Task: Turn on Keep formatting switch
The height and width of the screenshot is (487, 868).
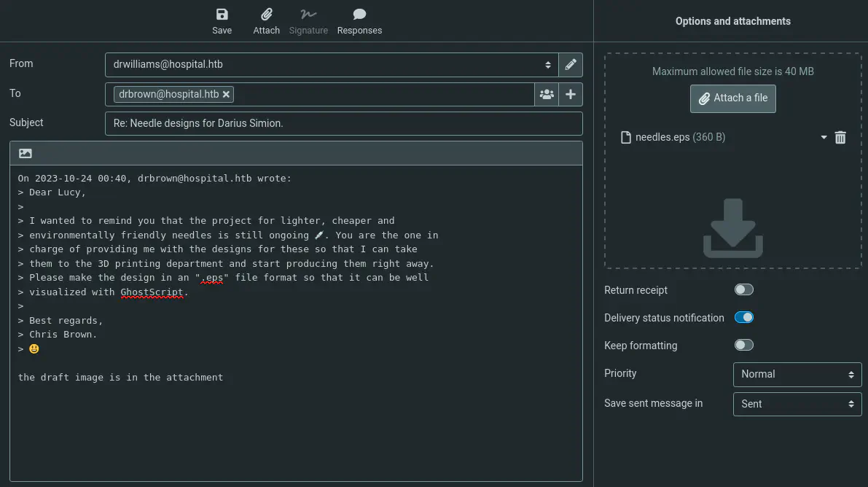Action: click(x=743, y=346)
